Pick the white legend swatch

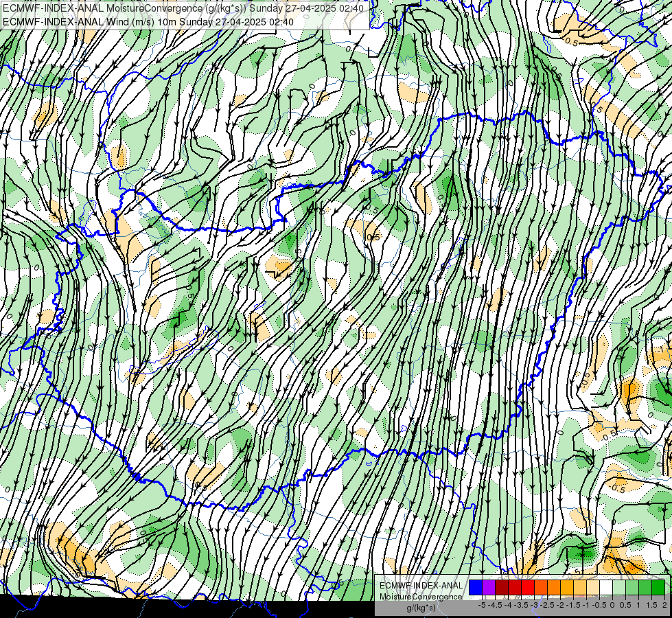click(x=606, y=587)
